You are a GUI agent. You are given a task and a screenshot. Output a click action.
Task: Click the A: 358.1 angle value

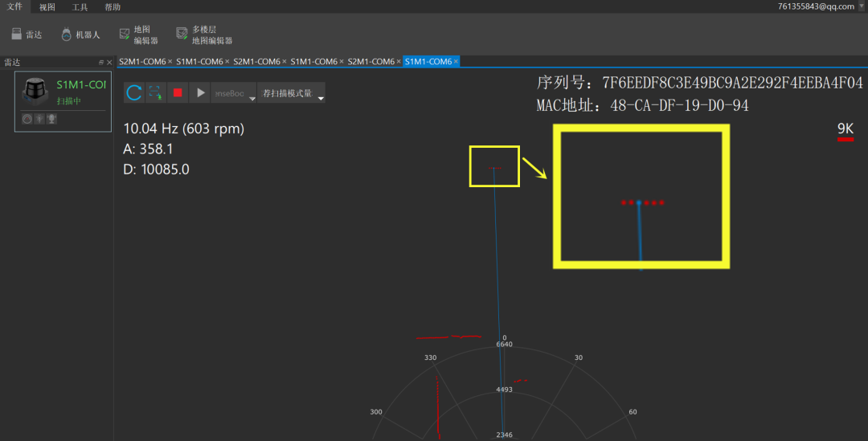[148, 149]
